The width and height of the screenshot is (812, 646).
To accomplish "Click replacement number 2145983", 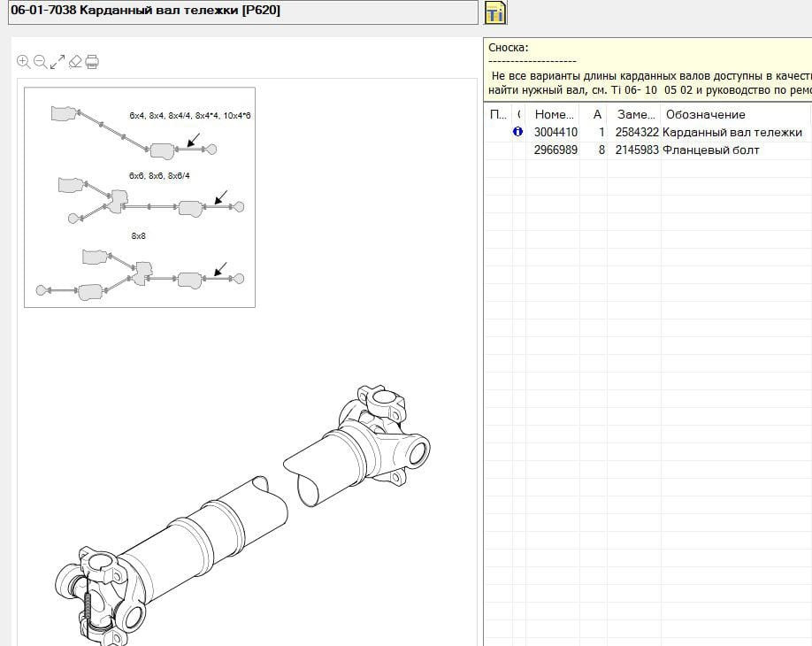I will pyautogui.click(x=636, y=150).
